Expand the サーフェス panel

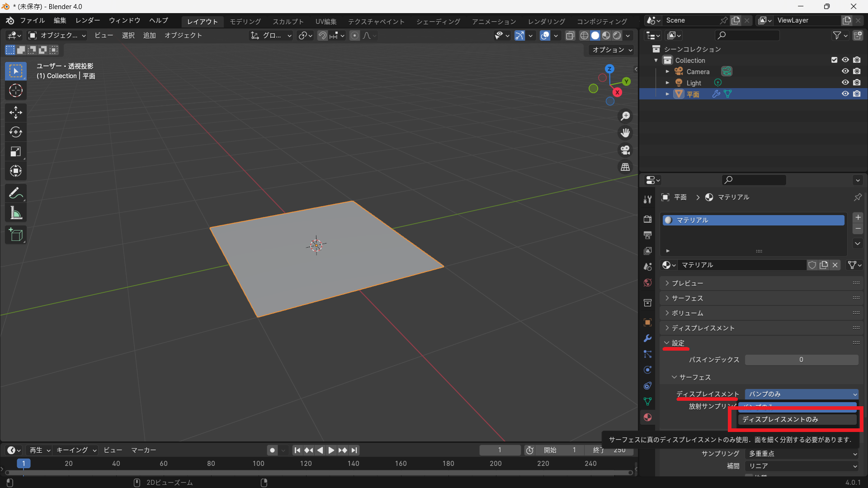point(687,298)
